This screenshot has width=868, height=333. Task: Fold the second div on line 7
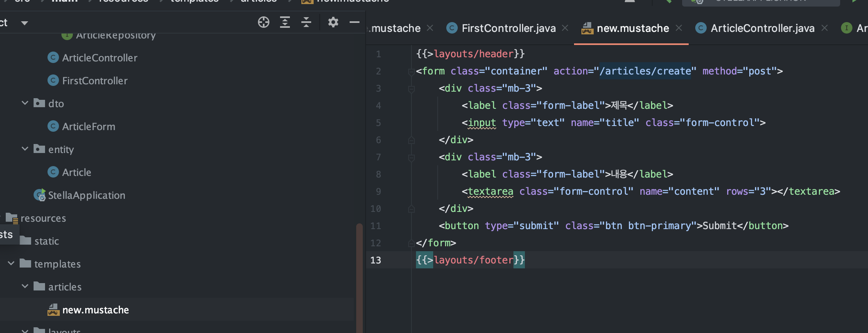(x=411, y=158)
